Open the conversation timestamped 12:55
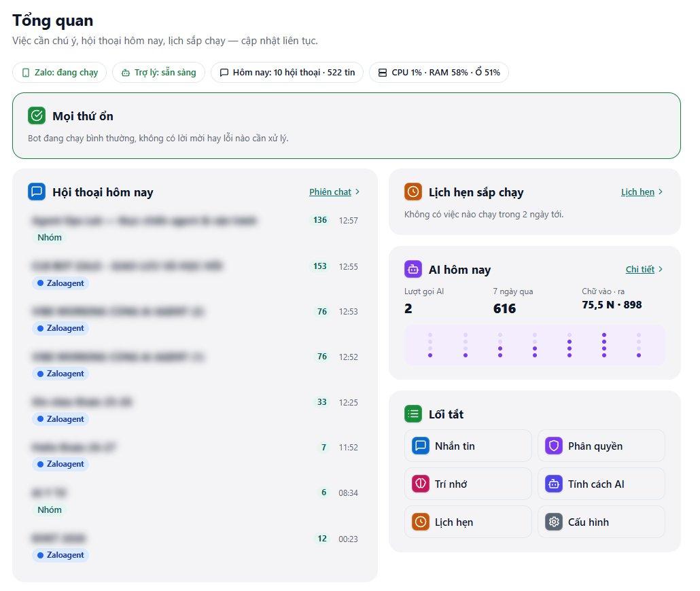This screenshot has width=700, height=591. click(x=195, y=274)
